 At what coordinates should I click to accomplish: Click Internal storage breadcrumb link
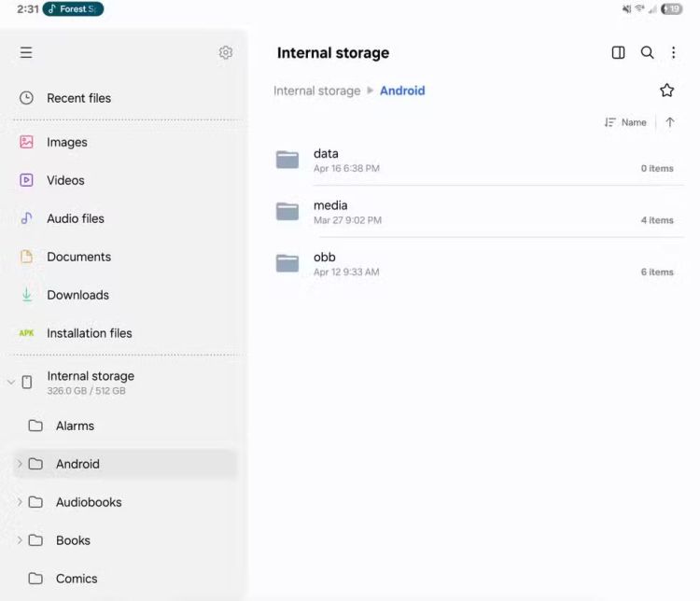point(316,91)
